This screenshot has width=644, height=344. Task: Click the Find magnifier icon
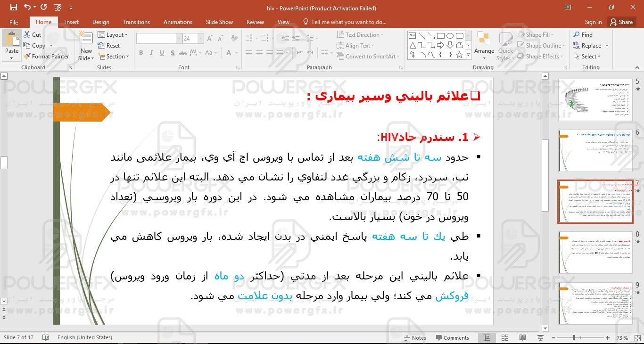pyautogui.click(x=577, y=35)
